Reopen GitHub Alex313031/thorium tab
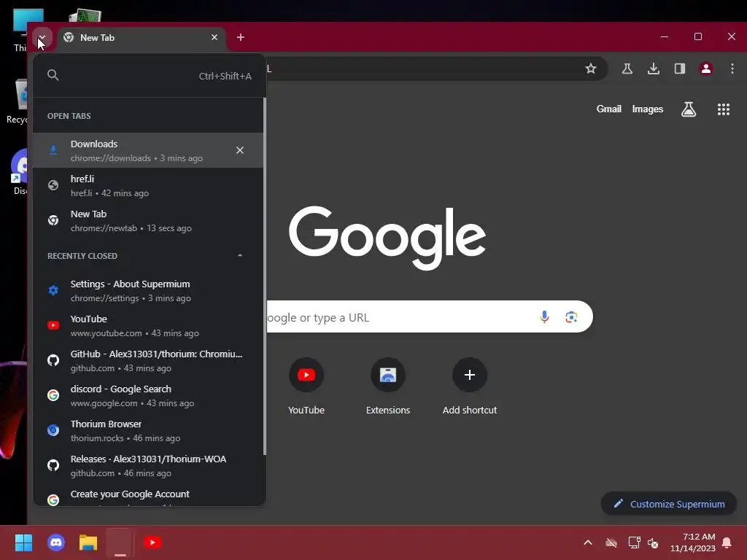This screenshot has height=560, width=747. pyautogui.click(x=148, y=360)
